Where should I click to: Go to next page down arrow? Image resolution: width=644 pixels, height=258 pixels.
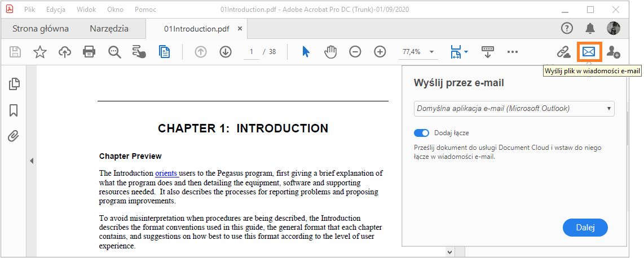coord(226,52)
